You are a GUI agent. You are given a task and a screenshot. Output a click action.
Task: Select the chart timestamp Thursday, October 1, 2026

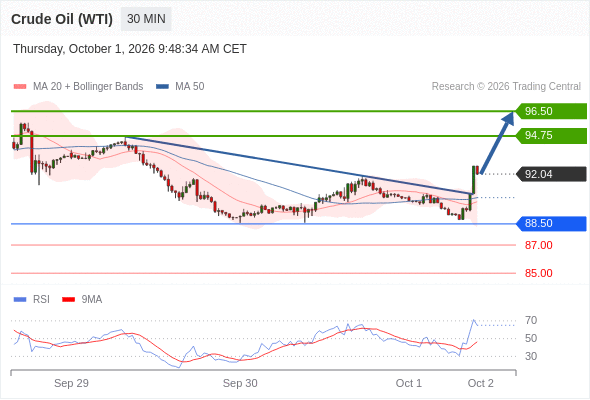(130, 49)
